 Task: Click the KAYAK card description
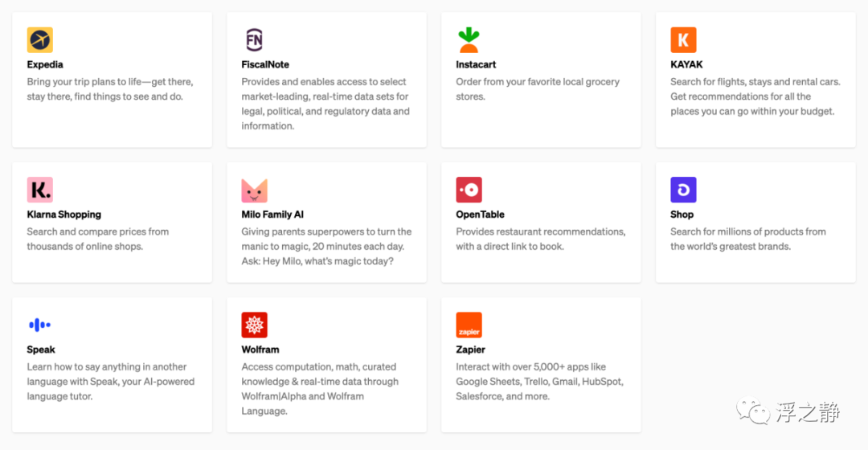pyautogui.click(x=754, y=96)
